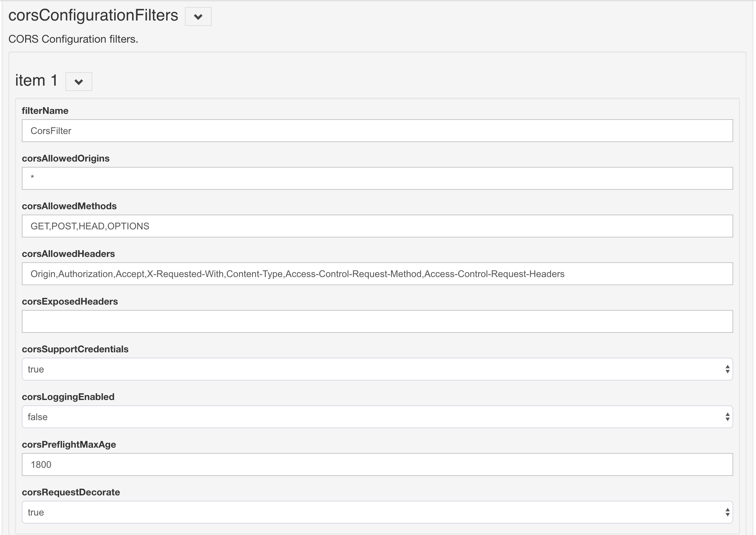
Task: Click into the corsAllowedHeaders text field
Action: (x=377, y=274)
